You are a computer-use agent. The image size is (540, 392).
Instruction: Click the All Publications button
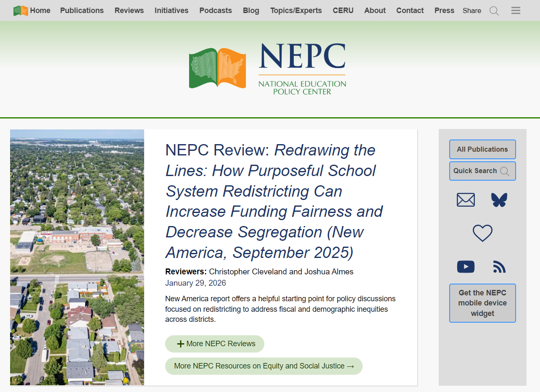[x=482, y=149]
